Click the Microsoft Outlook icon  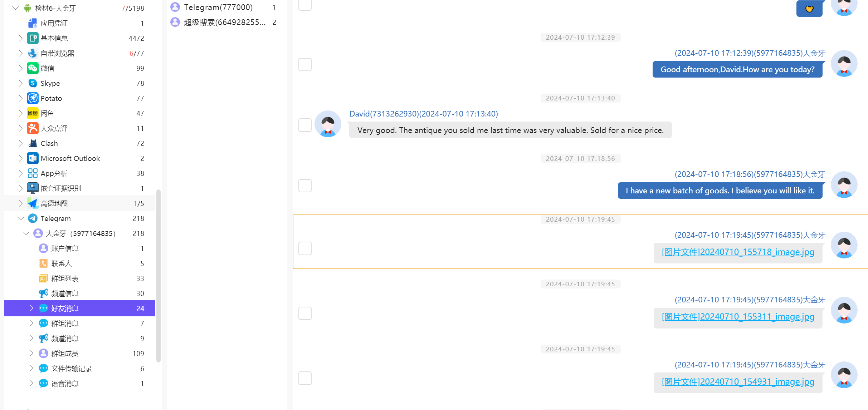click(33, 158)
